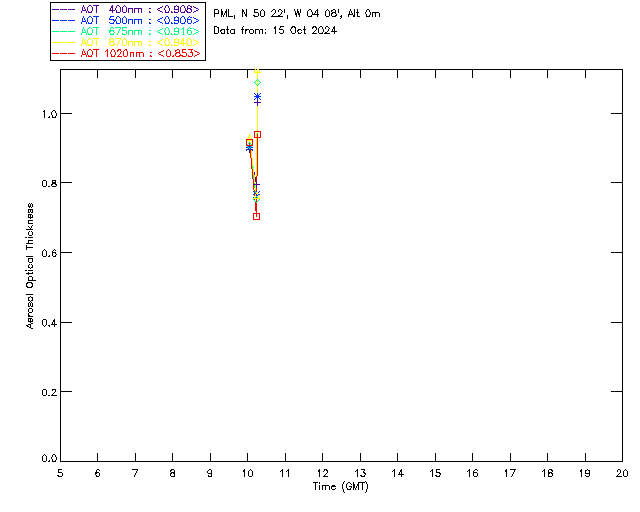Click the x-axis tick label 18
This screenshot has width=640, height=512.
(x=547, y=473)
